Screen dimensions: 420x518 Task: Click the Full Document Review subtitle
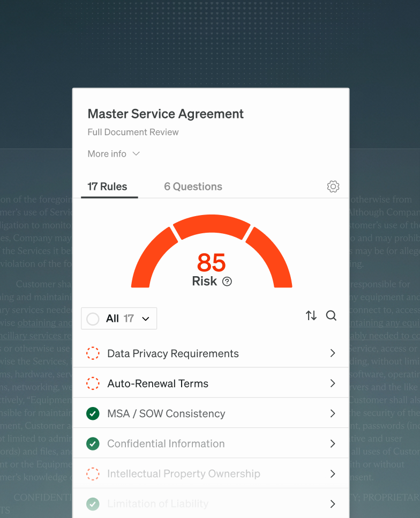(133, 132)
